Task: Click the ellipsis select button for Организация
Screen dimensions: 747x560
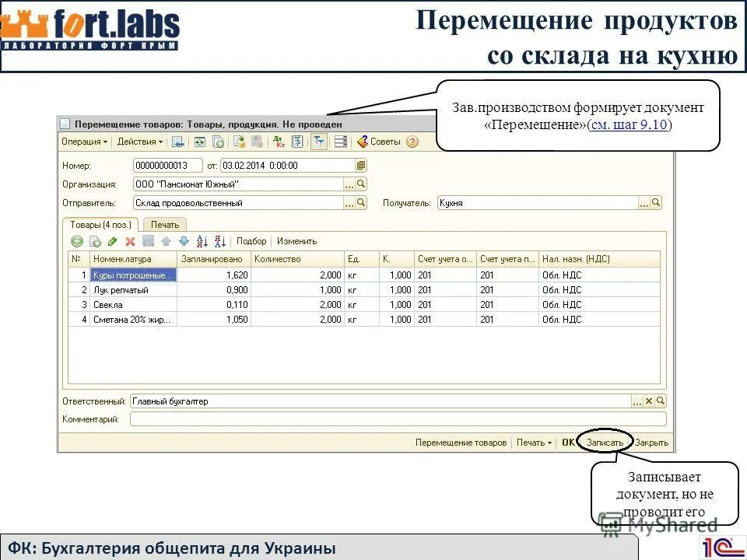Action: click(349, 184)
